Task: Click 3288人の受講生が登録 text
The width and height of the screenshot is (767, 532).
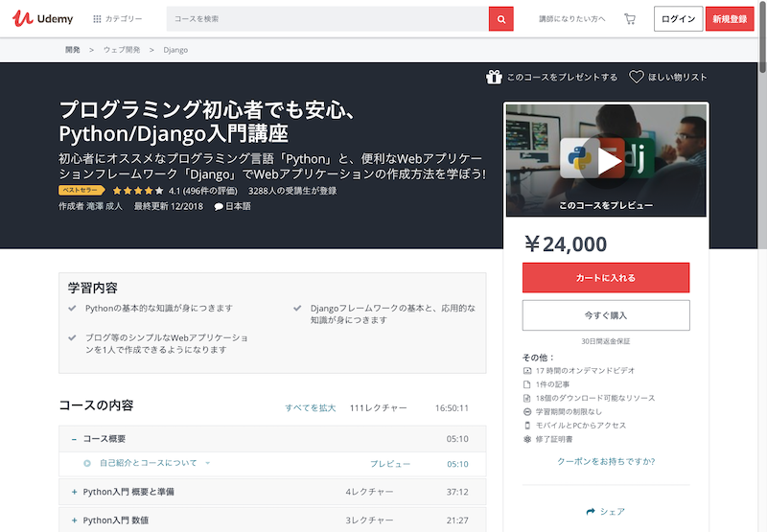Action: click(292, 191)
